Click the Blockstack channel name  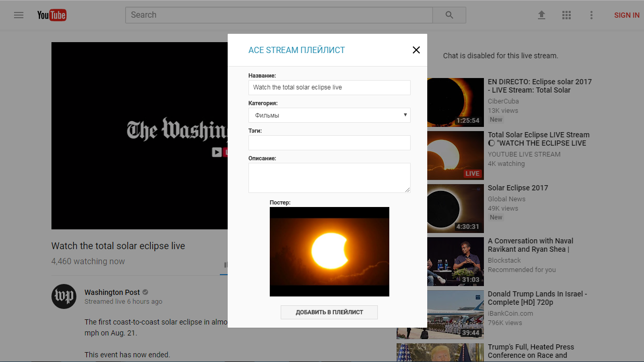click(504, 261)
